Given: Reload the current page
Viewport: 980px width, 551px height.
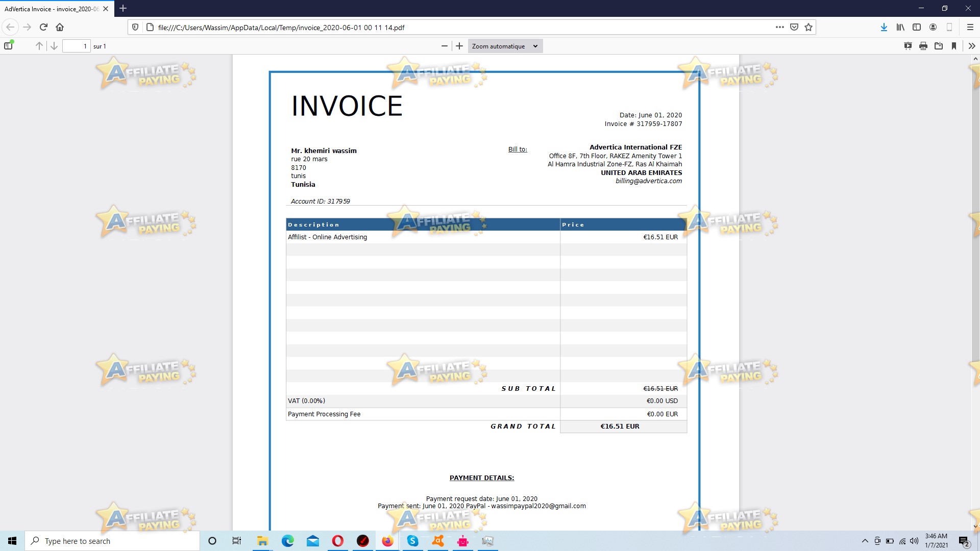Looking at the screenshot, I should click(43, 27).
